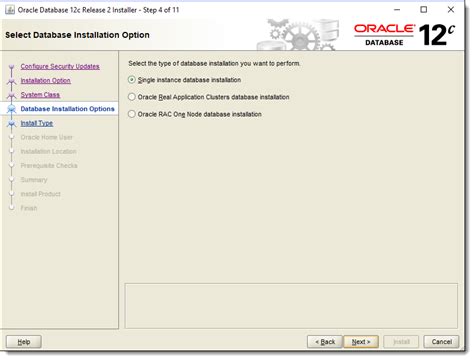Click step marker beside Installation Option
Image resolution: width=474 pixels, height=360 pixels.
tap(12, 81)
